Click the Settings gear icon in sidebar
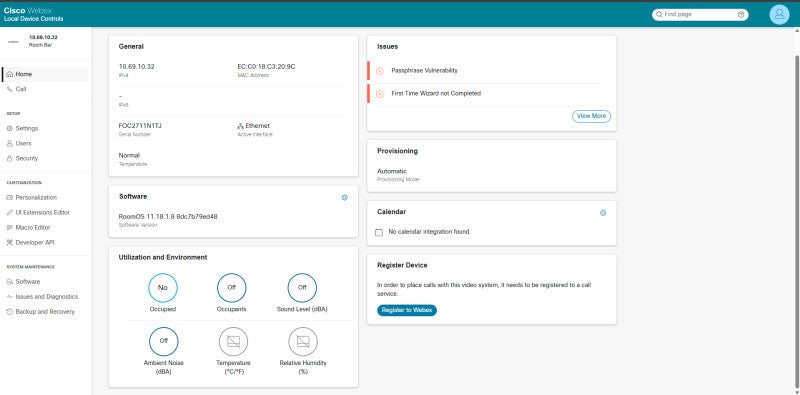800x395 pixels. pyautogui.click(x=9, y=129)
